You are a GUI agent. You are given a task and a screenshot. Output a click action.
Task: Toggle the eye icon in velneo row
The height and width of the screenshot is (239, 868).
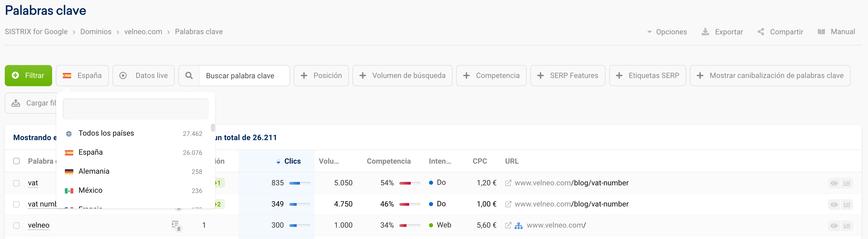834,226
